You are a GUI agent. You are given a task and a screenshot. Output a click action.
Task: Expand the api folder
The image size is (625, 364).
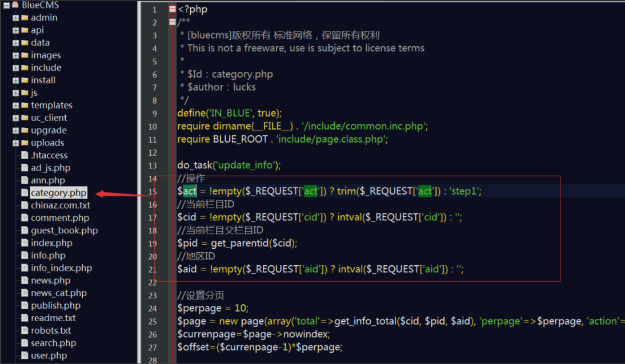click(x=15, y=30)
